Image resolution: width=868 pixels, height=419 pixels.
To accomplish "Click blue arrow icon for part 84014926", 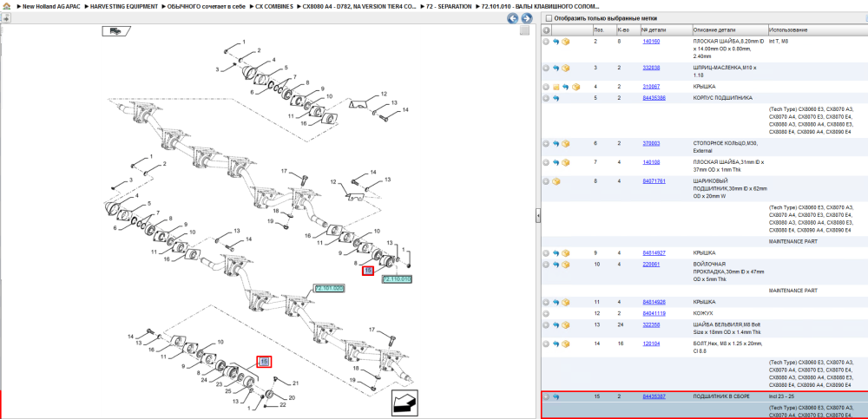I will coord(556,302).
